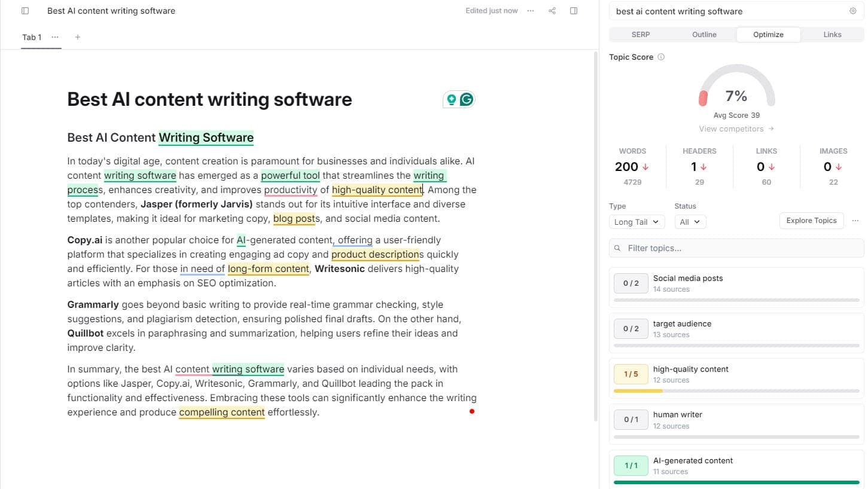Screen dimensions: 868x489
Task: Add a new tab with plus icon
Action: tap(78, 37)
